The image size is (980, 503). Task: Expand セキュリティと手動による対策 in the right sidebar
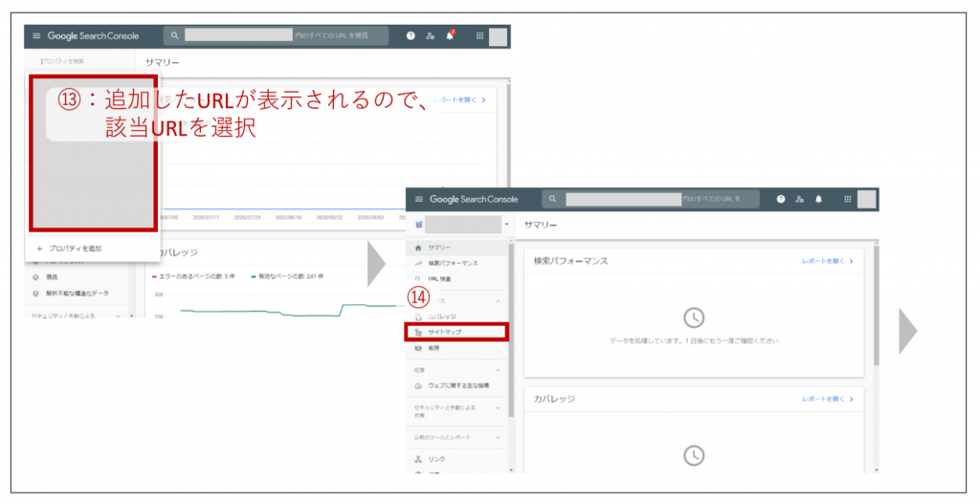[x=500, y=408]
